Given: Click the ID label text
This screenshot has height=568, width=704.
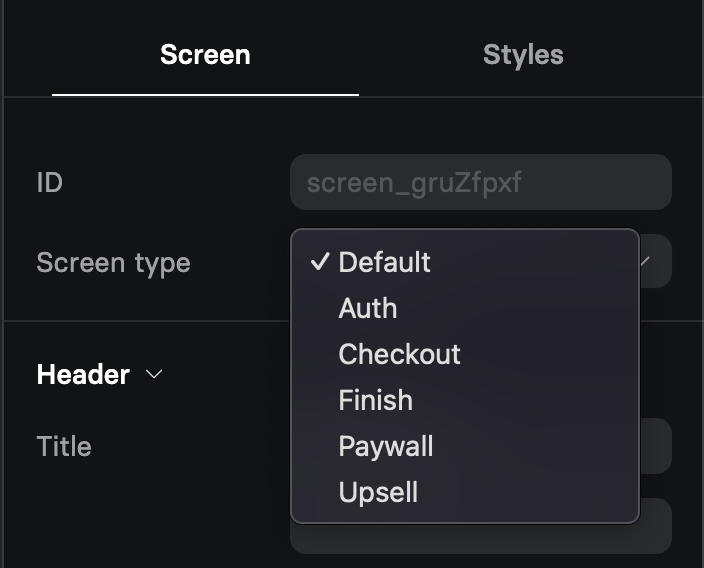Looking at the screenshot, I should 49,182.
